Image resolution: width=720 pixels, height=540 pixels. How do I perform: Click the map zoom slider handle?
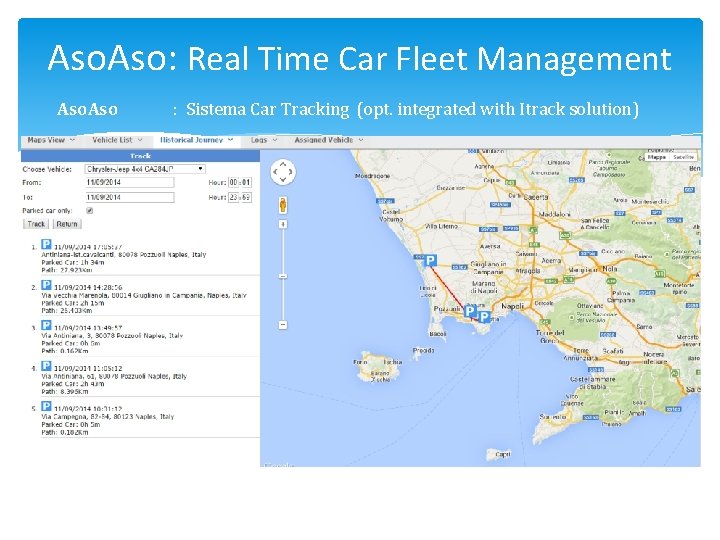point(283,276)
